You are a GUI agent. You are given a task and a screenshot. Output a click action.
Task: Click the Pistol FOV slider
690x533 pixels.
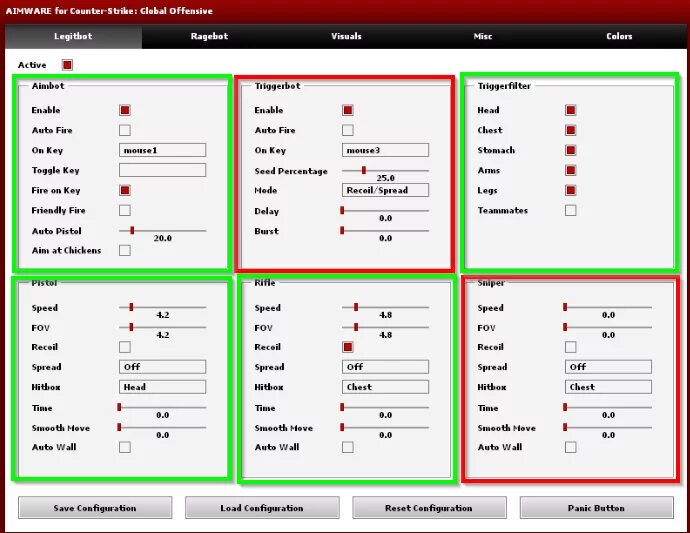[162, 327]
